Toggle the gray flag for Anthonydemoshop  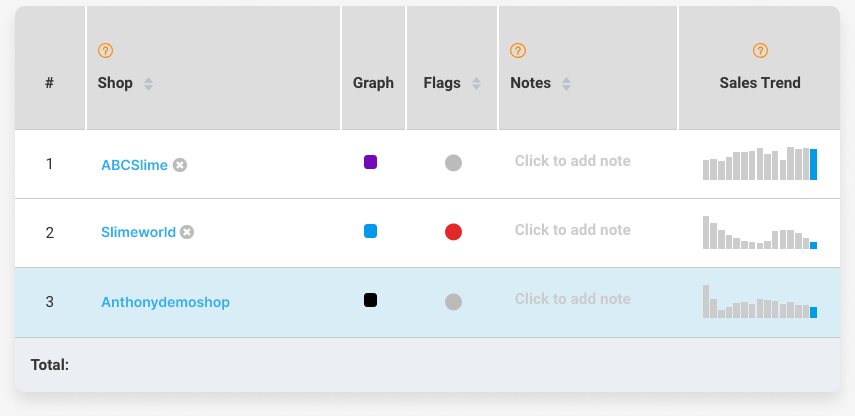pyautogui.click(x=453, y=302)
